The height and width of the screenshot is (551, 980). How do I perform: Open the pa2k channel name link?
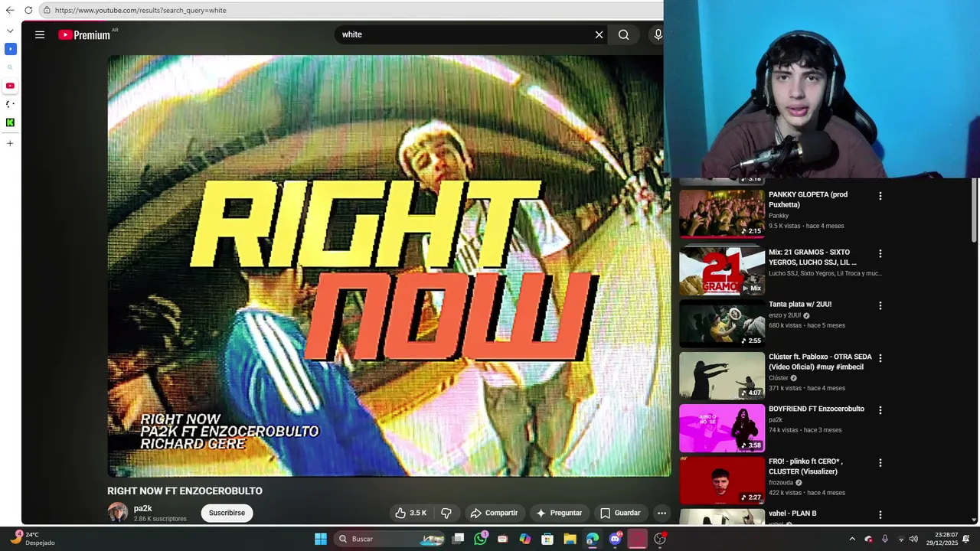click(x=143, y=508)
